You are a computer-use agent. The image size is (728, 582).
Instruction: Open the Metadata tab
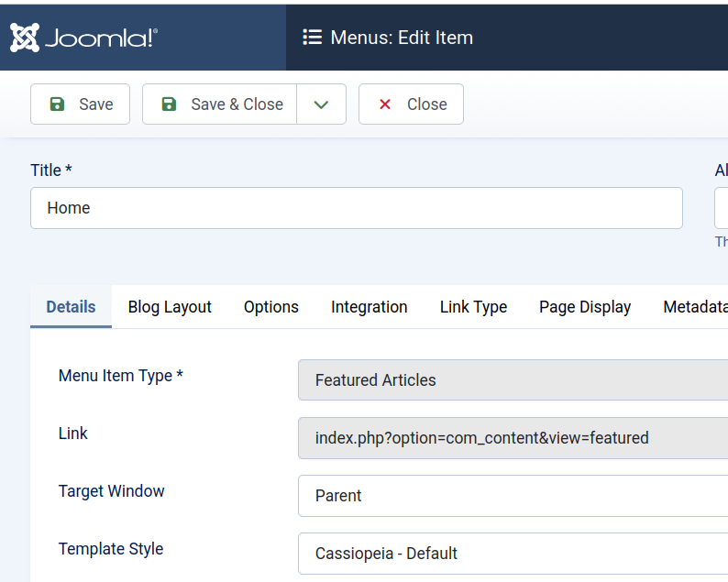coord(695,307)
